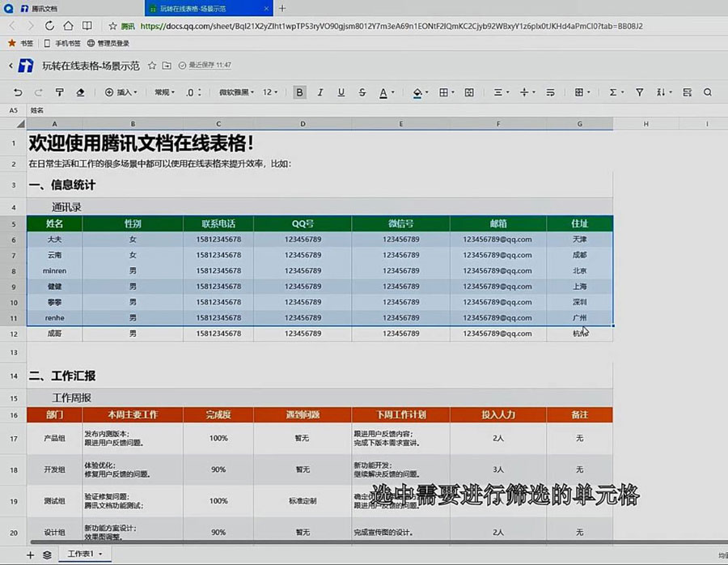The height and width of the screenshot is (565, 728).
Task: Toggle strikethrough formatting
Action: [x=360, y=92]
